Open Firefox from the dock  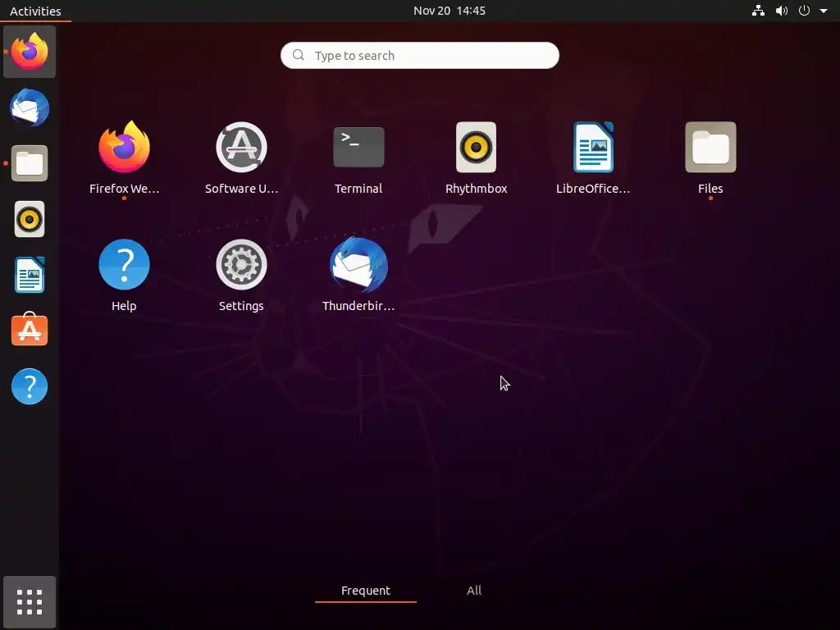pos(30,52)
